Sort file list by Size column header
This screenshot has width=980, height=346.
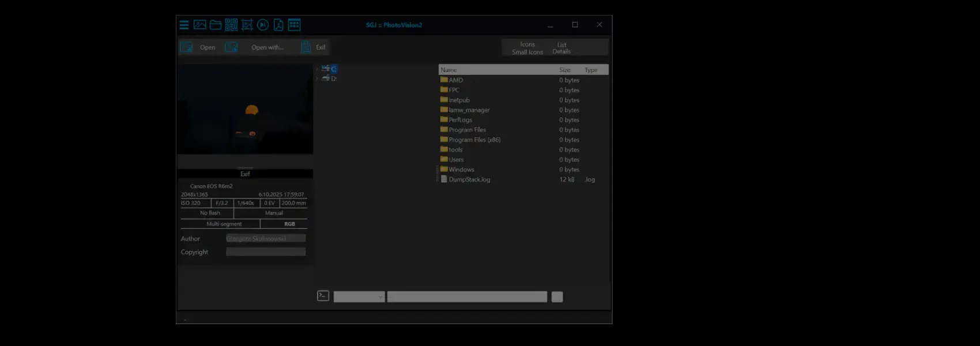point(564,70)
